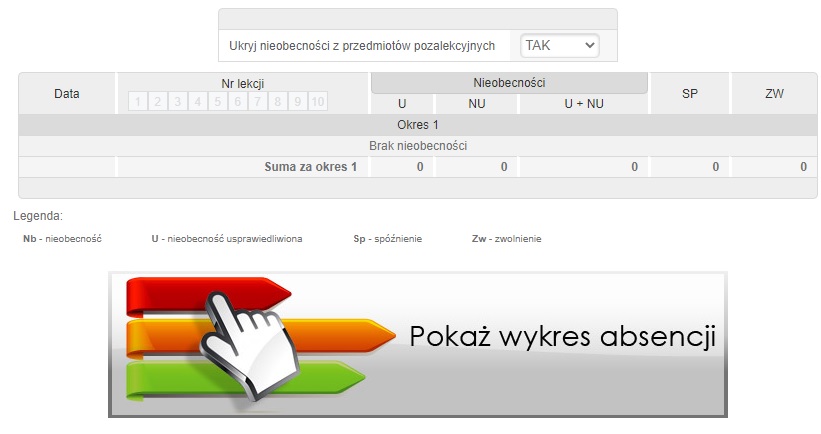Viewport: 821px width, 434px height.
Task: Click the Zw - zwolnienie legend entry
Action: pos(506,239)
